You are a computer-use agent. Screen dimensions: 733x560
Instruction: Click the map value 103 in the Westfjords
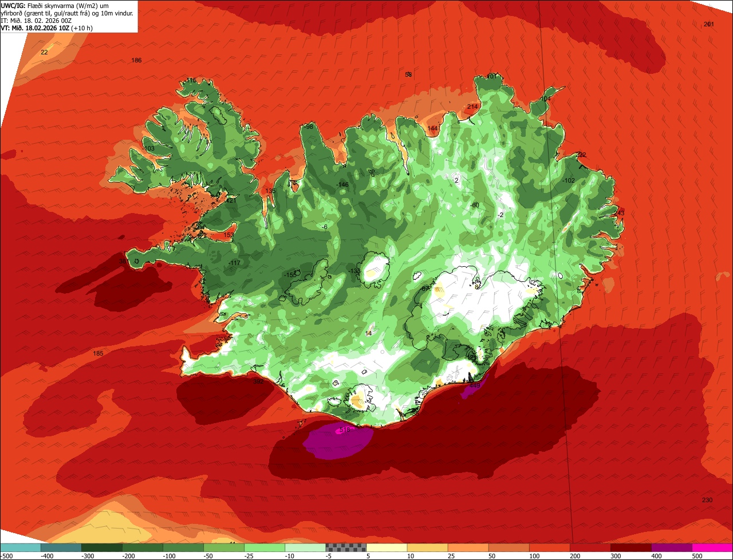coord(149,149)
